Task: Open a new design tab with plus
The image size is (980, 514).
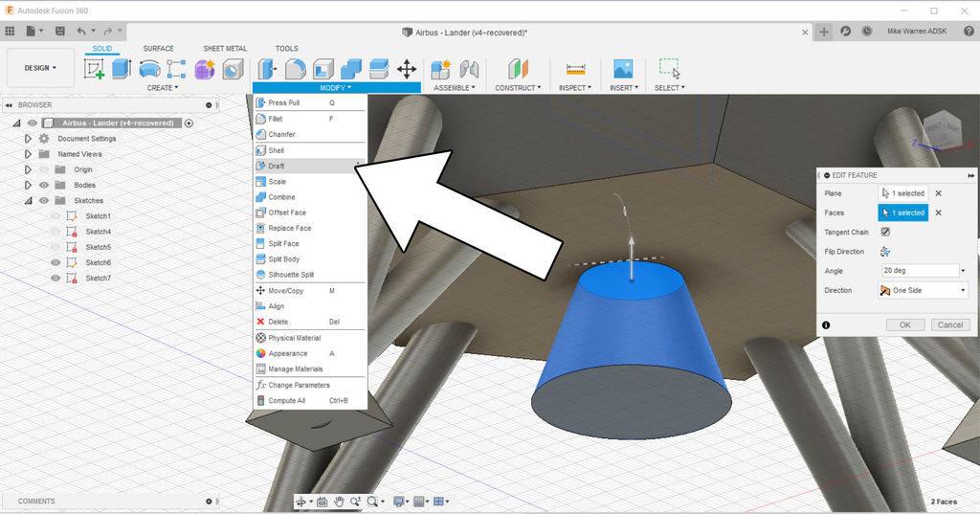Action: click(824, 32)
